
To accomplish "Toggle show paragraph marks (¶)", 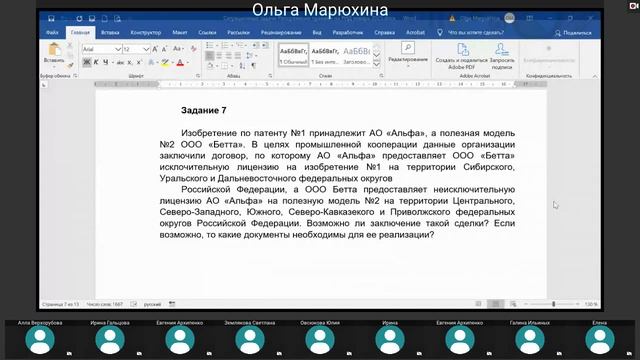I will coord(253,66).
